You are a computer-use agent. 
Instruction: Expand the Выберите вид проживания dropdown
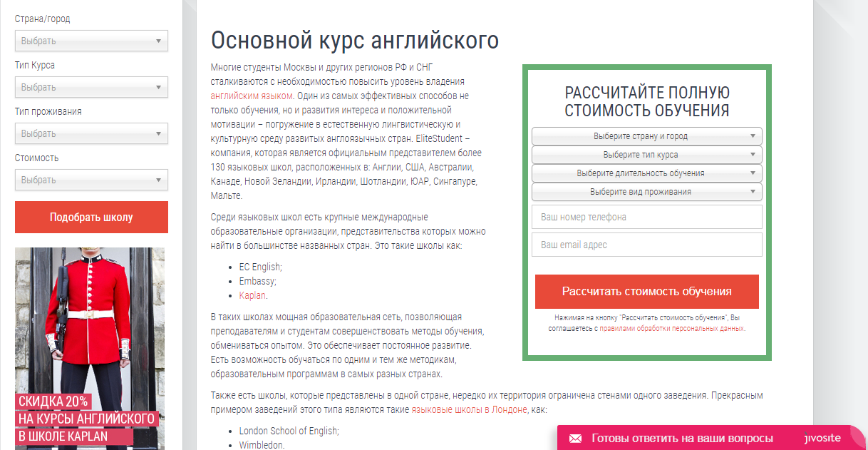(646, 192)
